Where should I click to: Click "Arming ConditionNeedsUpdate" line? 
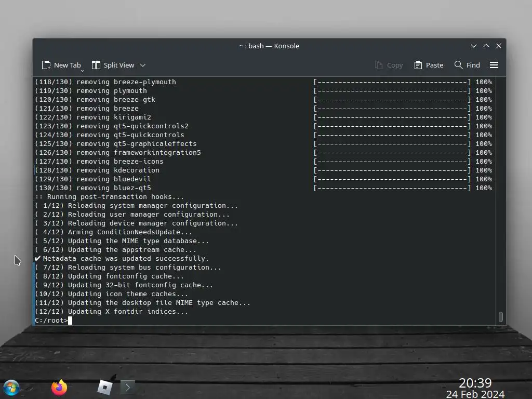click(x=113, y=232)
